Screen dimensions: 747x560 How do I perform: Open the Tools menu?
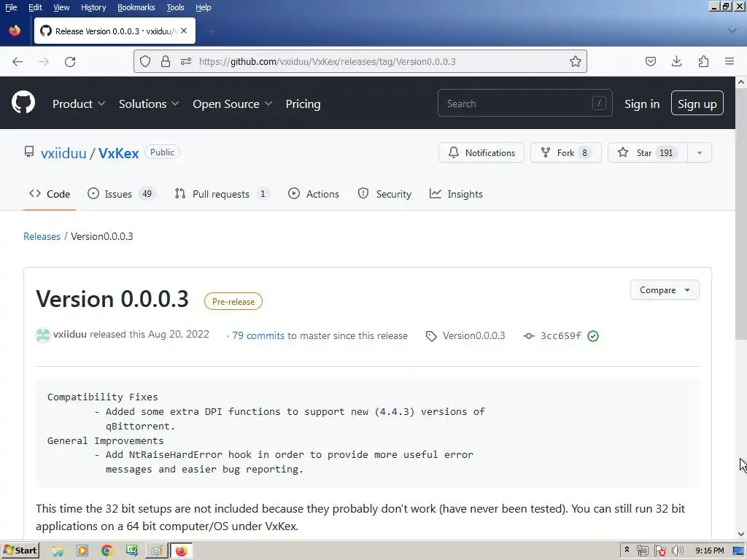(175, 7)
